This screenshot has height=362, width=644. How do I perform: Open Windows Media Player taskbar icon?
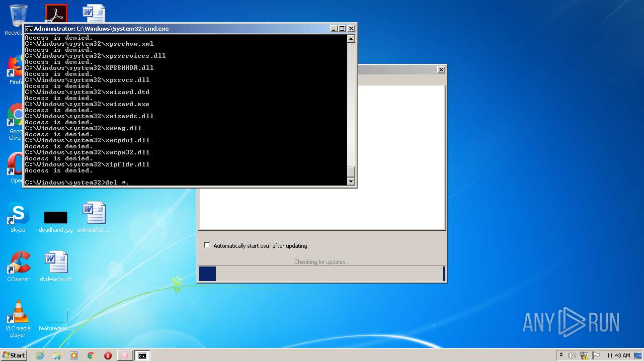coord(74,355)
